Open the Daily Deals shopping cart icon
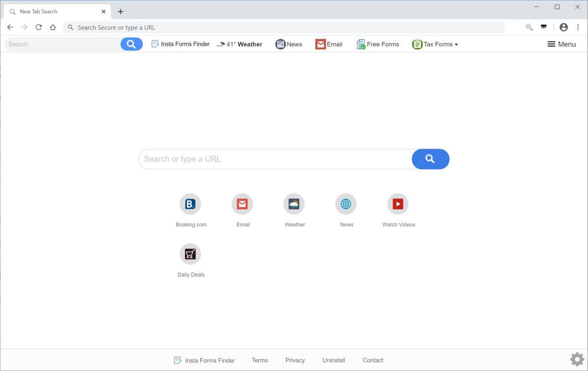Image resolution: width=588 pixels, height=371 pixels. click(x=190, y=254)
